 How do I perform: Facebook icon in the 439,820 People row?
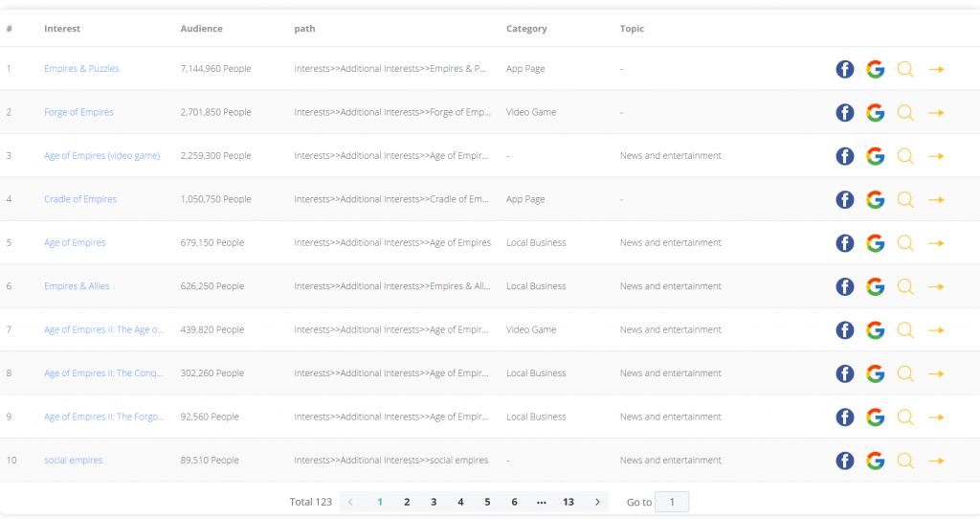click(x=844, y=329)
